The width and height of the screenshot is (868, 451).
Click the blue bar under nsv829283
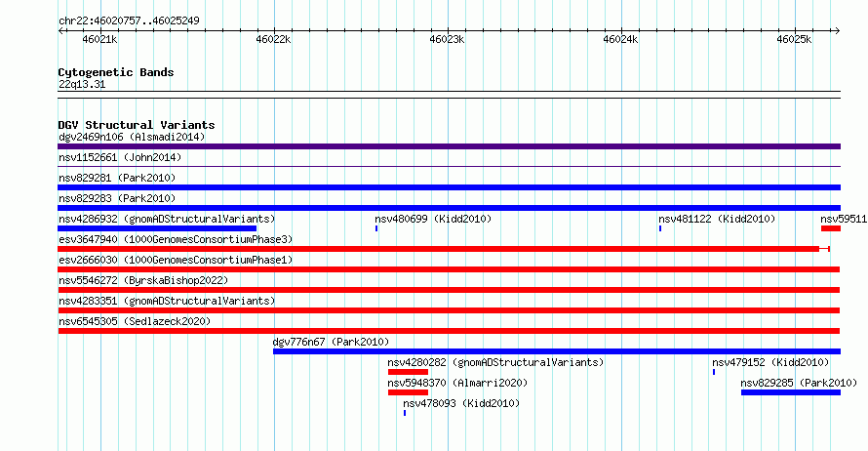tap(449, 208)
